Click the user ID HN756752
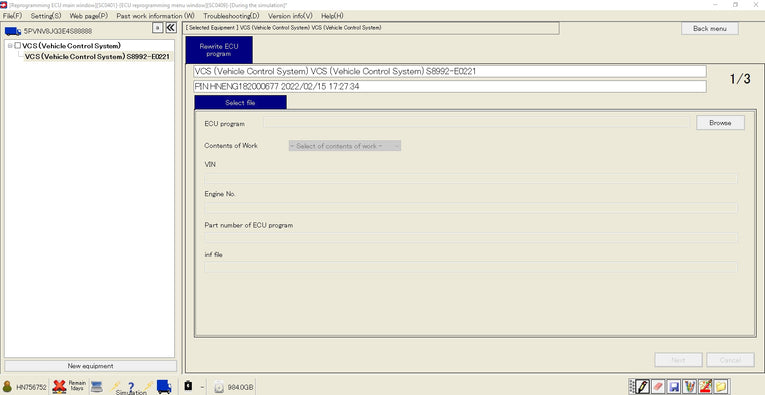 click(31, 387)
